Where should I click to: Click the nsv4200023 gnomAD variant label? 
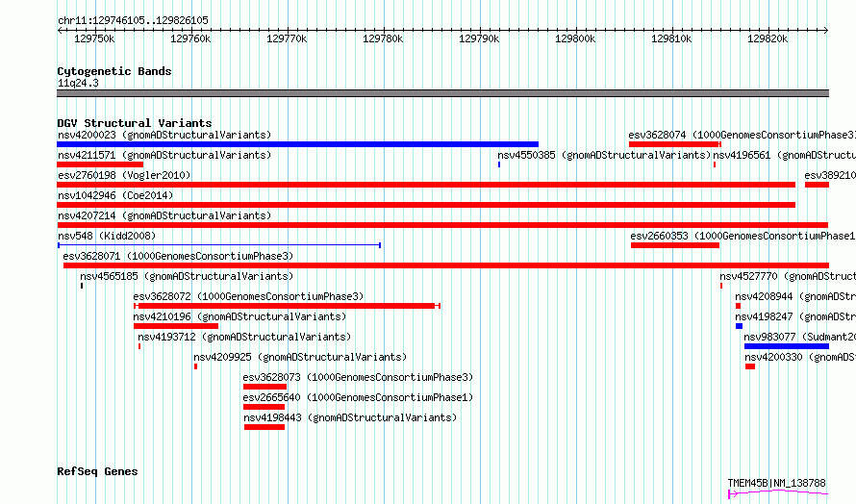pyautogui.click(x=164, y=135)
